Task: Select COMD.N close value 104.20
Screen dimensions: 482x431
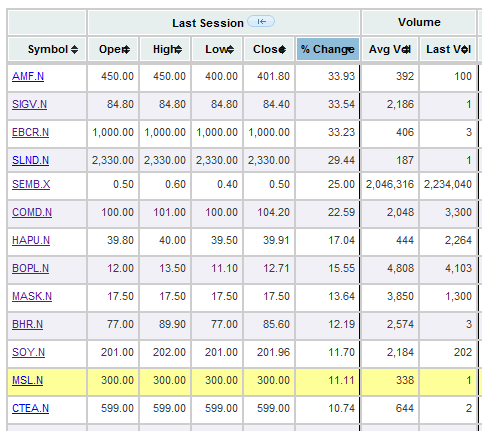Action: click(x=273, y=212)
